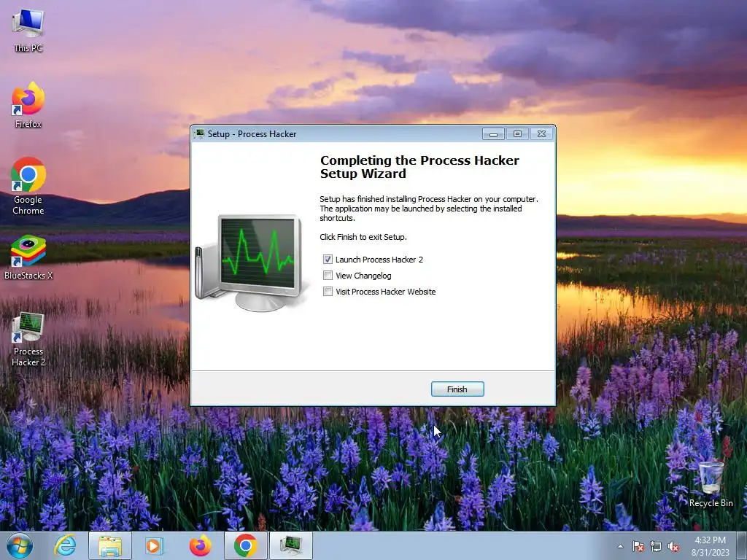Switch to Chrome in the taskbar
Screen dimensions: 747x560
245,545
